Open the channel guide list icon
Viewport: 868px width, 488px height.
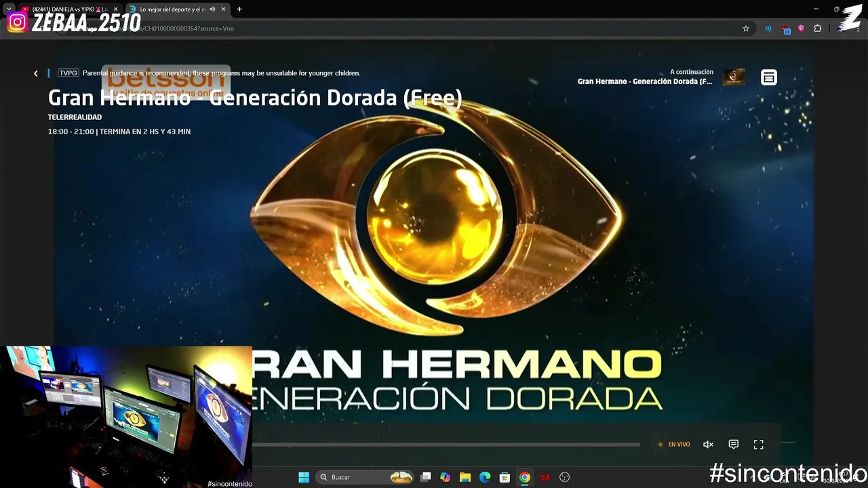(x=768, y=78)
